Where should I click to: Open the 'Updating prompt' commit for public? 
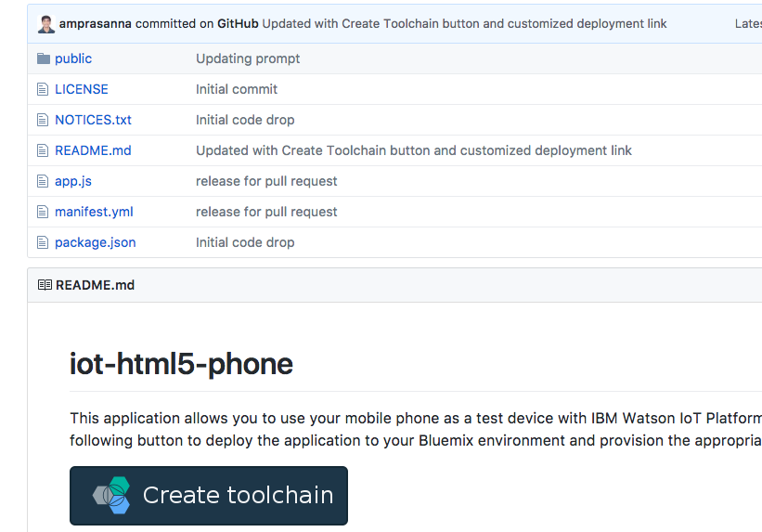tap(248, 58)
